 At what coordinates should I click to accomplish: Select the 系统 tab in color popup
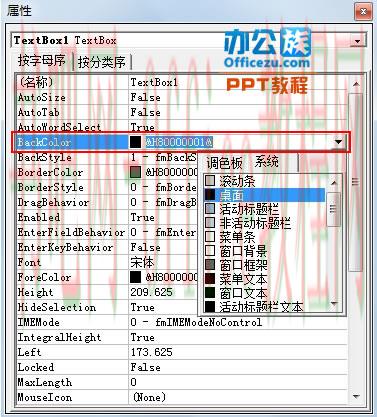click(267, 162)
